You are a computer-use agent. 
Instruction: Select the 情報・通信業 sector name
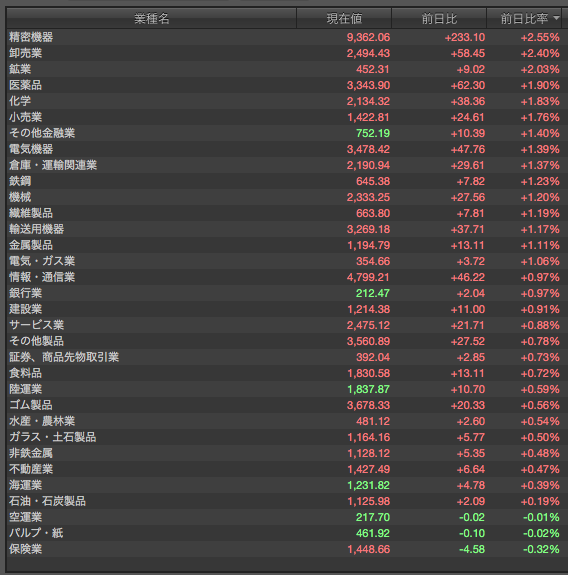(42, 277)
